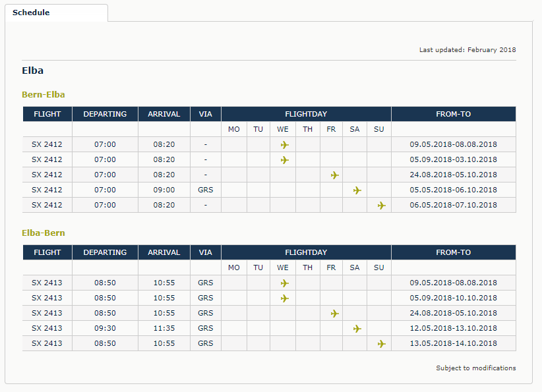Screen dimensions: 542x392
Task: Click the Friday plane icon in Elba-Bern table
Action: tap(334, 314)
